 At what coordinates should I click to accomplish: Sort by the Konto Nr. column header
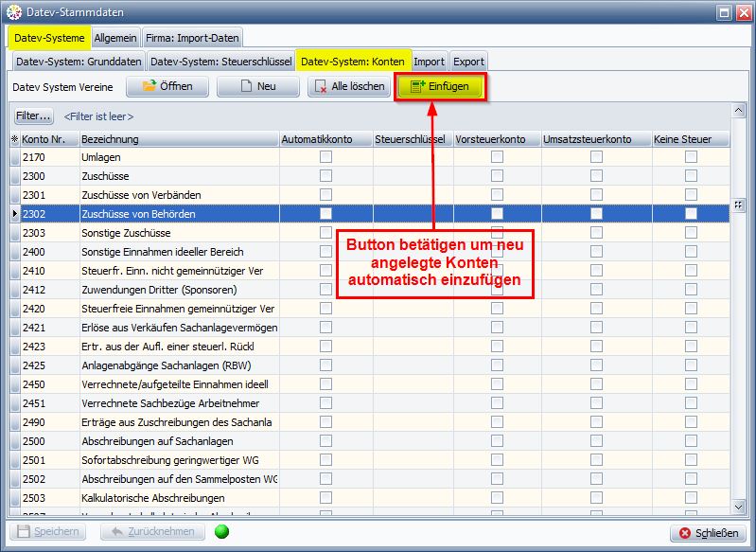click(49, 139)
